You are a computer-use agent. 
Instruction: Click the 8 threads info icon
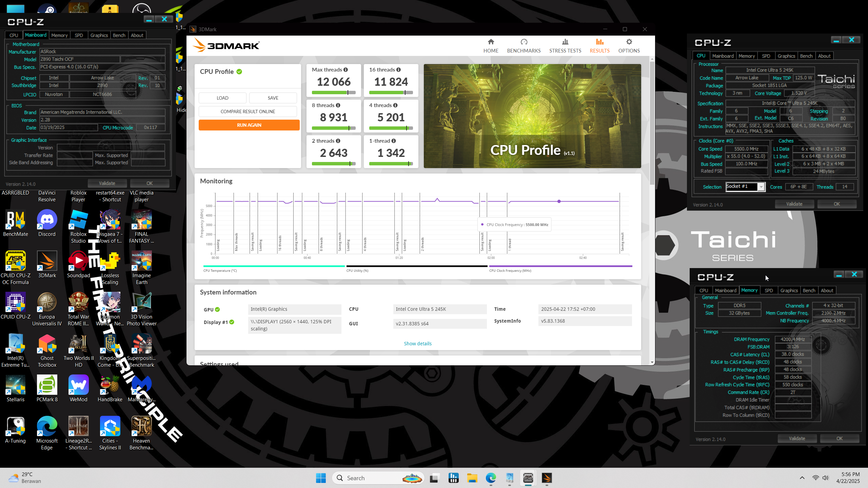(x=338, y=105)
